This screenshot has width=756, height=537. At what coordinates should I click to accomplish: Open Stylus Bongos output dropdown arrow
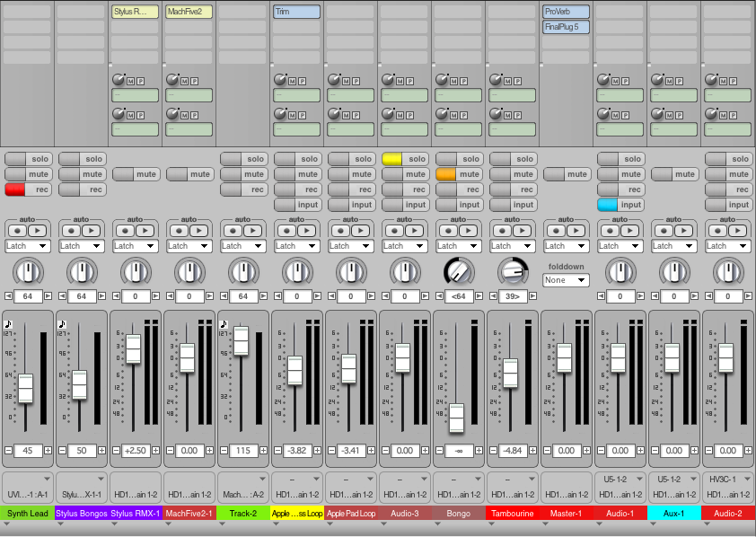coord(101,480)
